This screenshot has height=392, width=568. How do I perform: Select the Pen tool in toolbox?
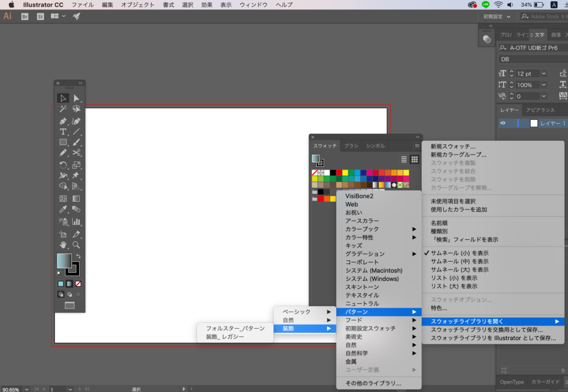click(x=63, y=121)
